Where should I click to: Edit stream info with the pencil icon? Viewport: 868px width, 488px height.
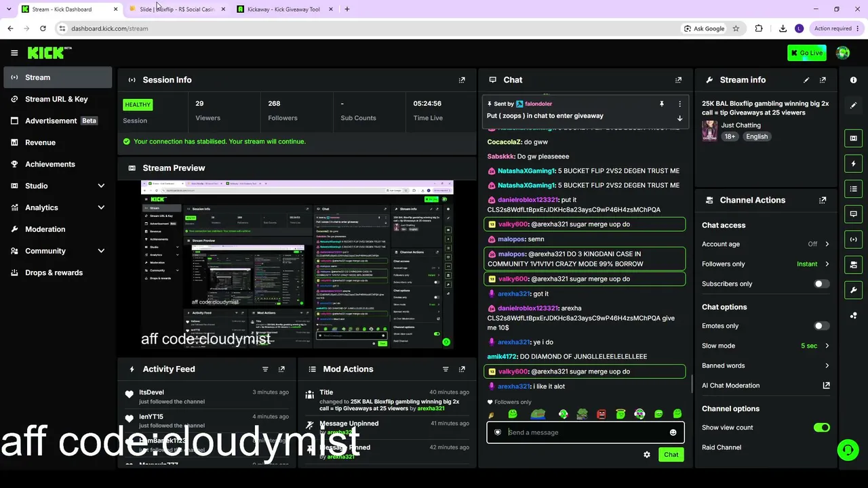[806, 80]
